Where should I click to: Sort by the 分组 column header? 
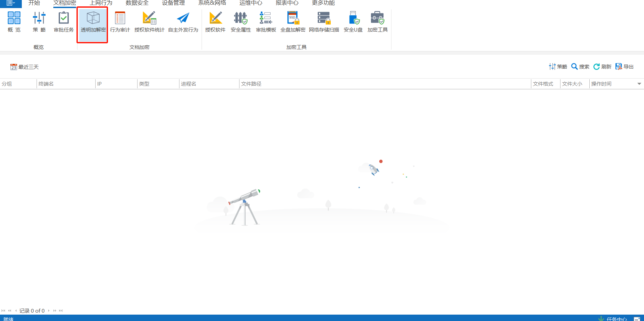coord(18,84)
